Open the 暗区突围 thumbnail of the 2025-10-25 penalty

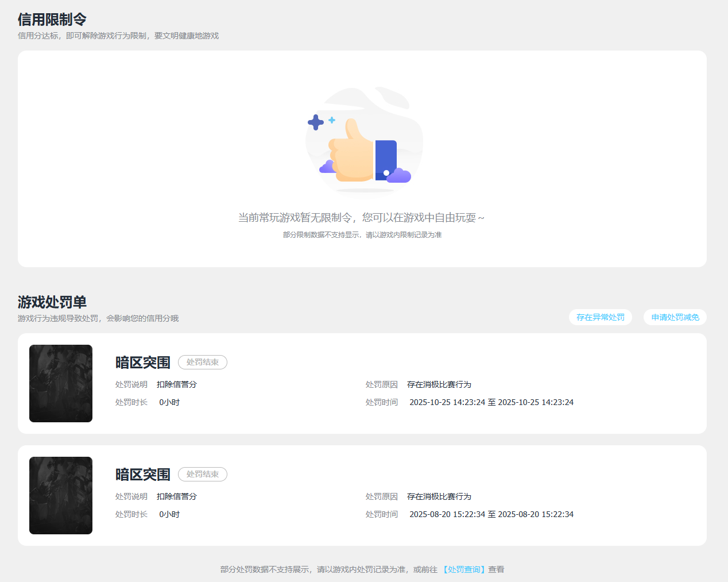click(x=61, y=383)
